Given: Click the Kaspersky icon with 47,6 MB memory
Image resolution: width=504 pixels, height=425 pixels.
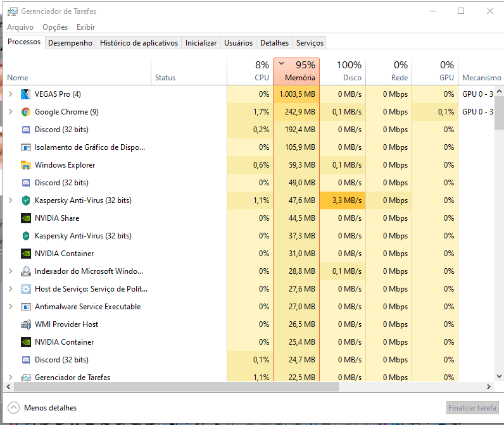Looking at the screenshot, I should point(26,200).
